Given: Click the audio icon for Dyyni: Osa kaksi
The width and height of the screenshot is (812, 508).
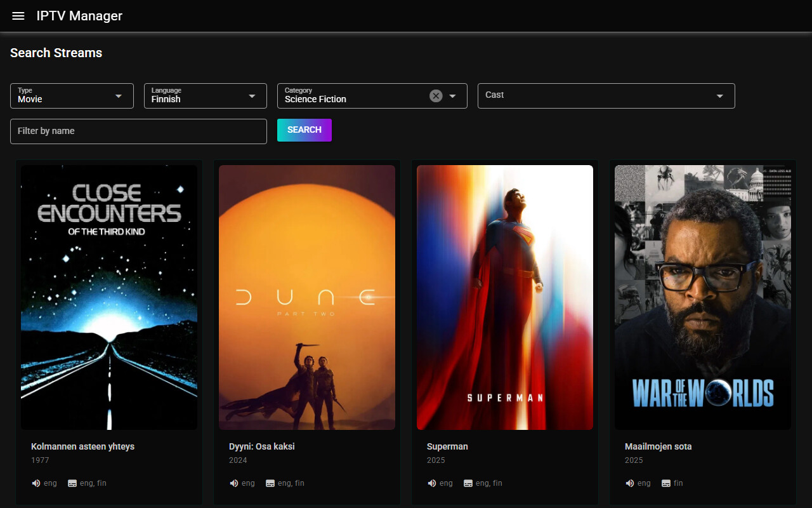Looking at the screenshot, I should (x=234, y=483).
